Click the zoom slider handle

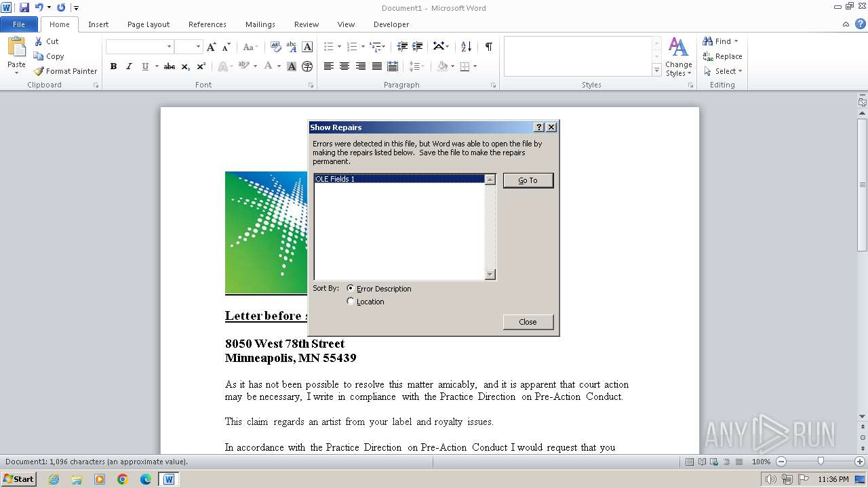click(x=821, y=462)
